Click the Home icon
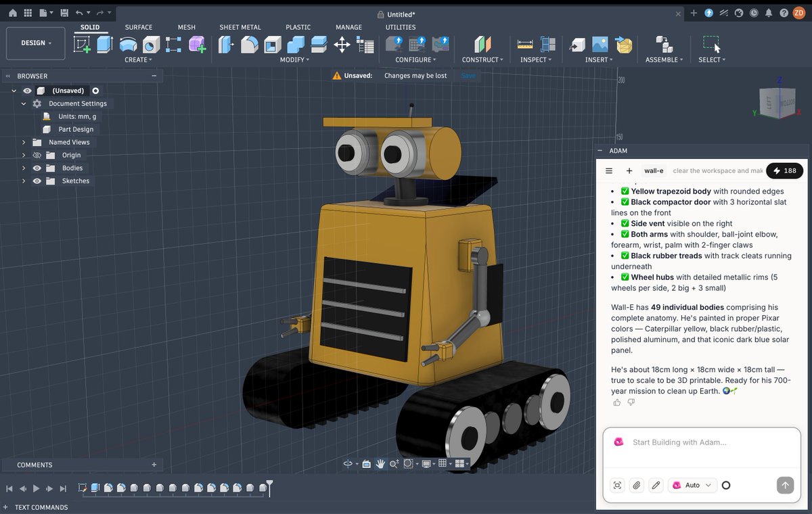This screenshot has height=514, width=812. tap(13, 13)
